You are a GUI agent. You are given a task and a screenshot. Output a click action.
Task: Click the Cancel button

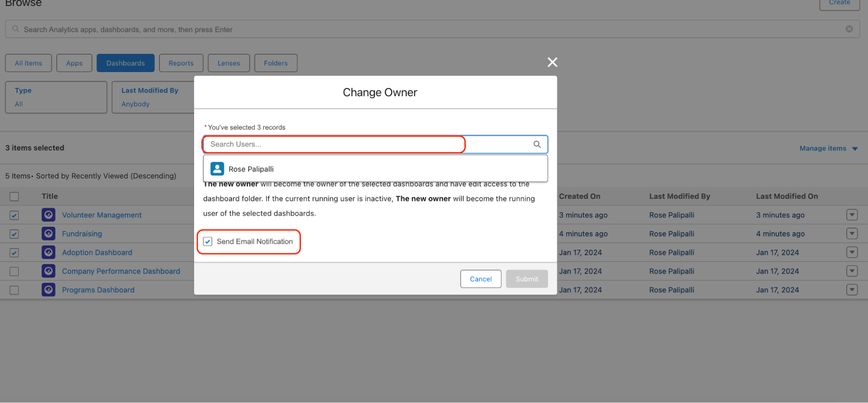480,279
